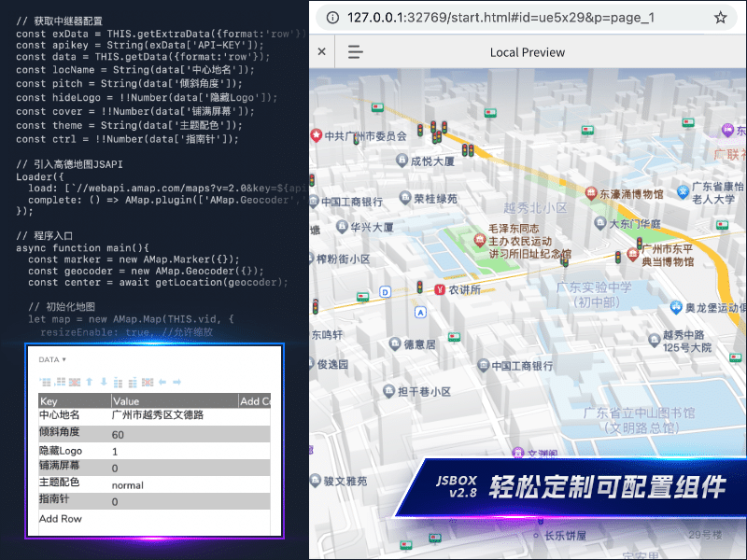Click the 铺满屏幕 value cell showing 0

[175, 468]
